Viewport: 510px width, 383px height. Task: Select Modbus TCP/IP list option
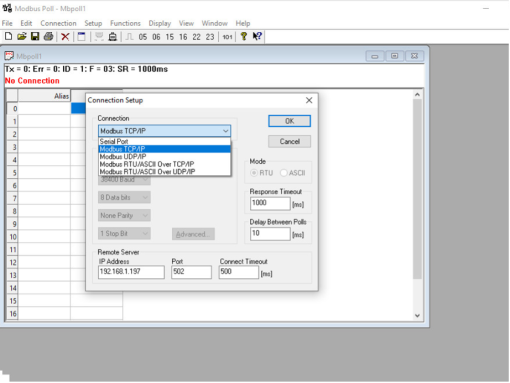164,149
